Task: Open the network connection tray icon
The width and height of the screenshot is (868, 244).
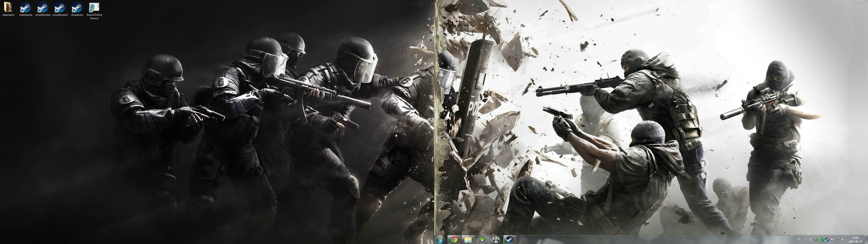Action: point(838,240)
